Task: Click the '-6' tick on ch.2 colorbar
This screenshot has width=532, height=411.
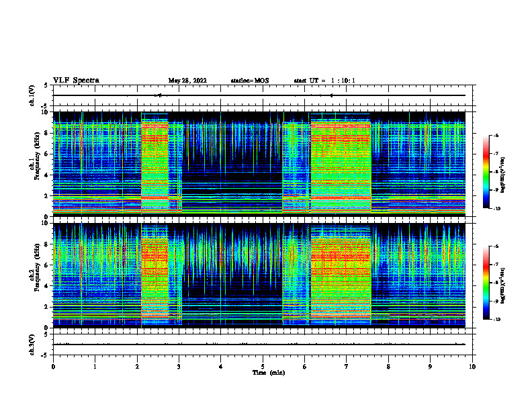Action: click(496, 246)
